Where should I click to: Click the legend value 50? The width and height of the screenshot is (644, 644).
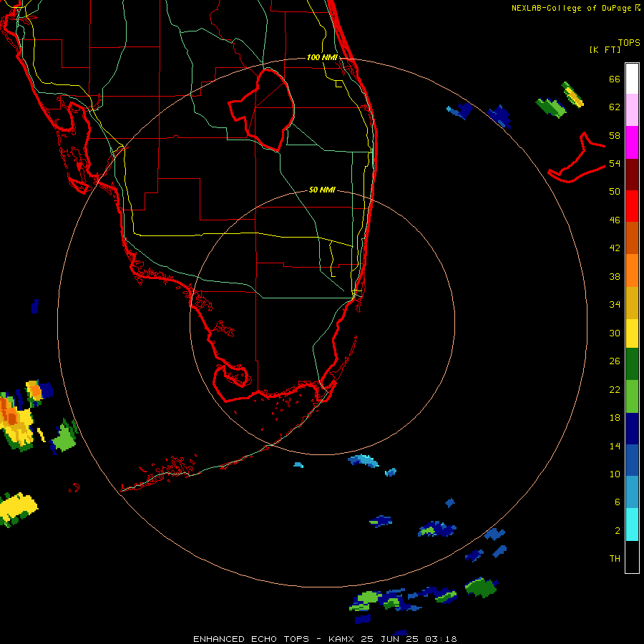(x=615, y=192)
